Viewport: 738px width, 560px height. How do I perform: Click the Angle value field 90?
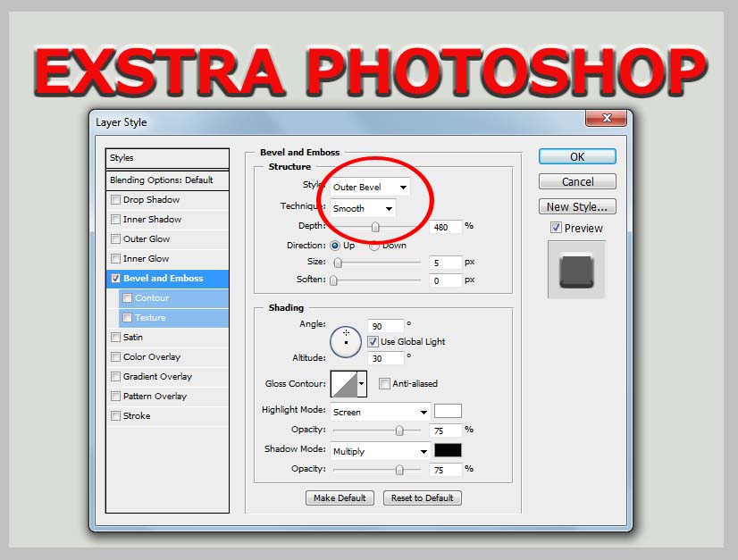point(385,326)
